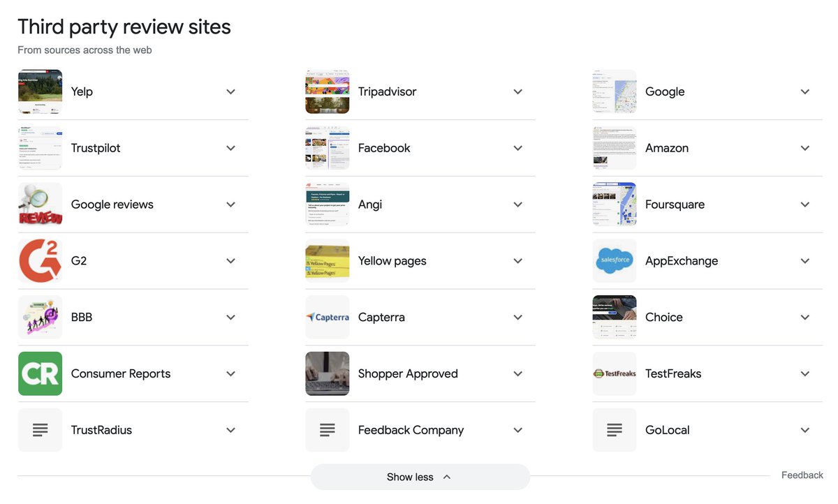The width and height of the screenshot is (838, 504).
Task: Open the Google map thumbnail
Action: coord(615,91)
